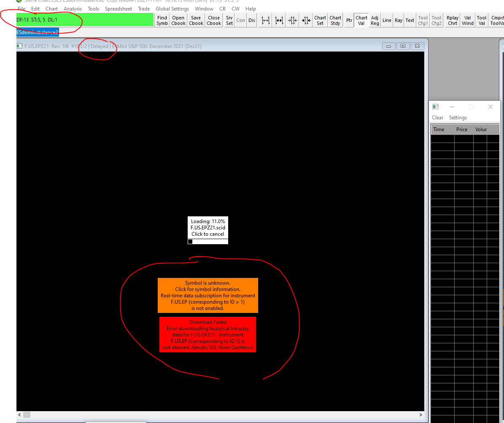
Task: Click the chart scrollbar left arrow
Action: 19,415
